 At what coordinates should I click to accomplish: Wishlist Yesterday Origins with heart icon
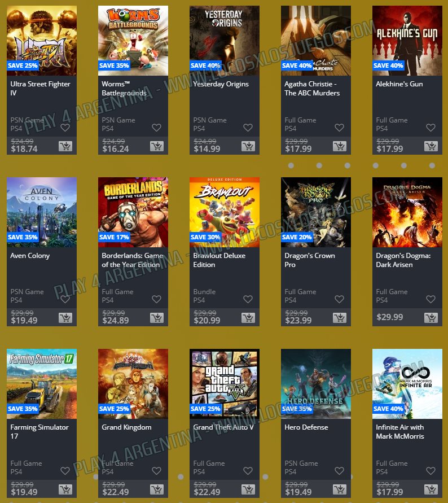(x=248, y=128)
